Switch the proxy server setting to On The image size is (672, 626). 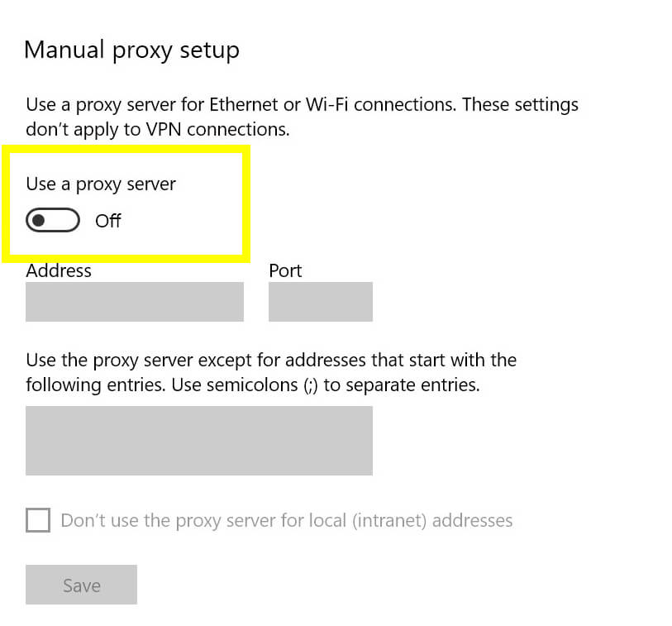(51, 221)
